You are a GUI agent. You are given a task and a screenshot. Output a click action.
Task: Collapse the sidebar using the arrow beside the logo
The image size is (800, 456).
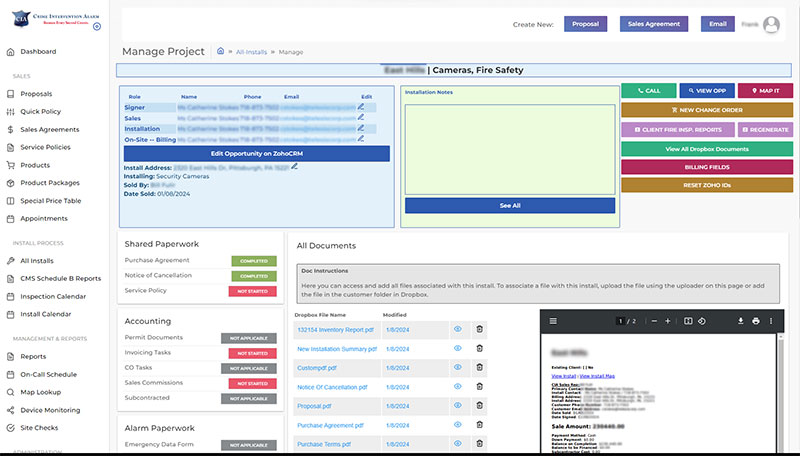pyautogui.click(x=97, y=26)
